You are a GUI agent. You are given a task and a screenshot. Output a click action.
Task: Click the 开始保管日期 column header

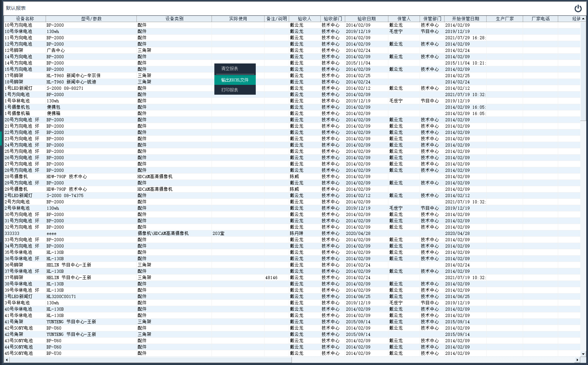[465, 19]
